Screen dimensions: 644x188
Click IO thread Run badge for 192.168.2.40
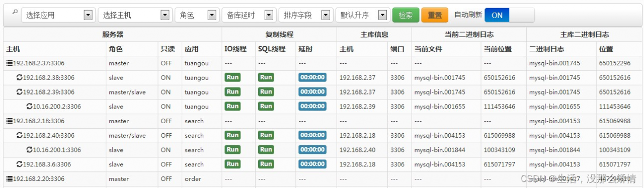(232, 135)
